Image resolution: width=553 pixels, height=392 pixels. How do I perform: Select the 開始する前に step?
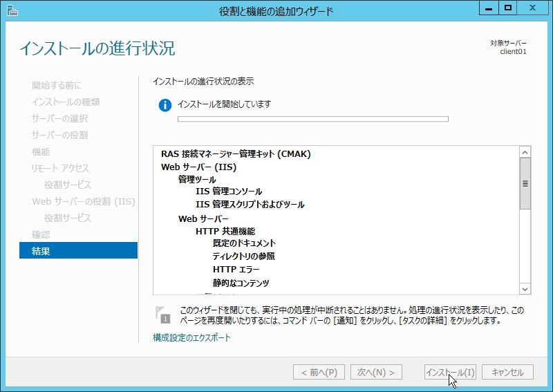click(57, 86)
